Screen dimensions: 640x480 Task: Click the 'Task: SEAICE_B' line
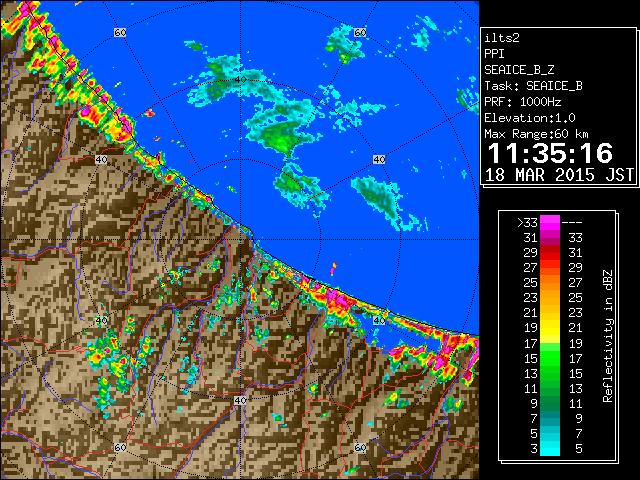click(x=533, y=86)
